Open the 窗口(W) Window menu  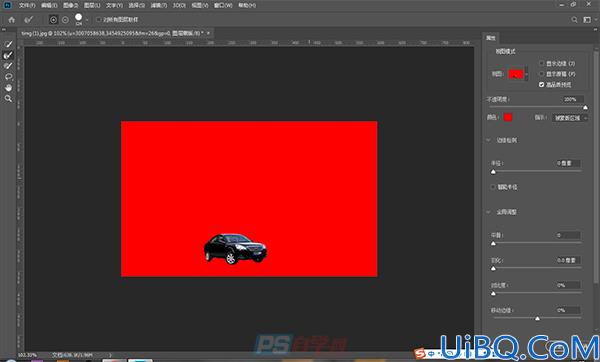click(x=223, y=5)
